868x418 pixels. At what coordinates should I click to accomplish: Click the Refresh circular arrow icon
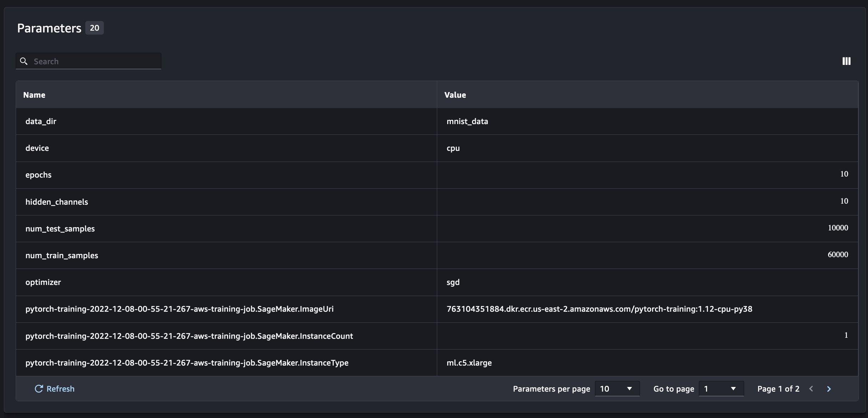tap(39, 389)
